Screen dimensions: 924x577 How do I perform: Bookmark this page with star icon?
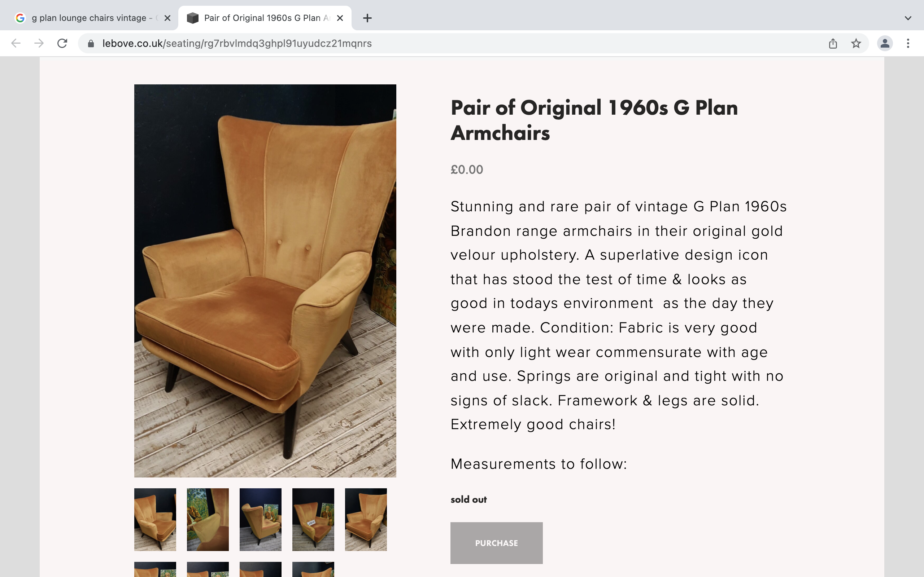coord(856,44)
